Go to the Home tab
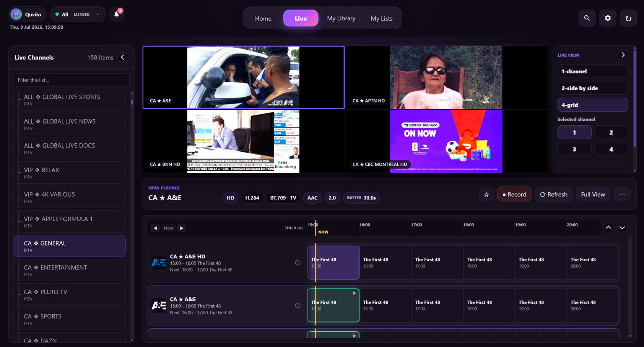 point(263,18)
